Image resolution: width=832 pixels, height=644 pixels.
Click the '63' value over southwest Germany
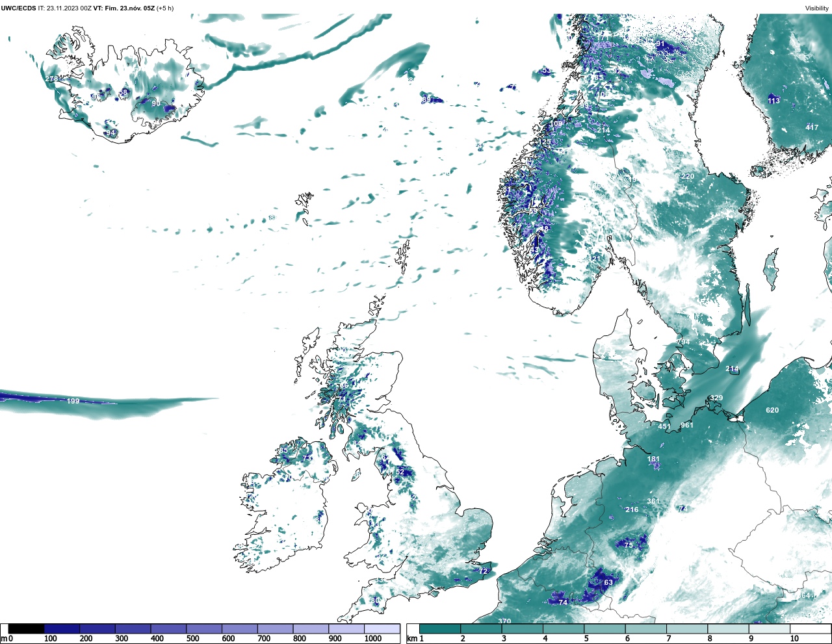coord(608,582)
